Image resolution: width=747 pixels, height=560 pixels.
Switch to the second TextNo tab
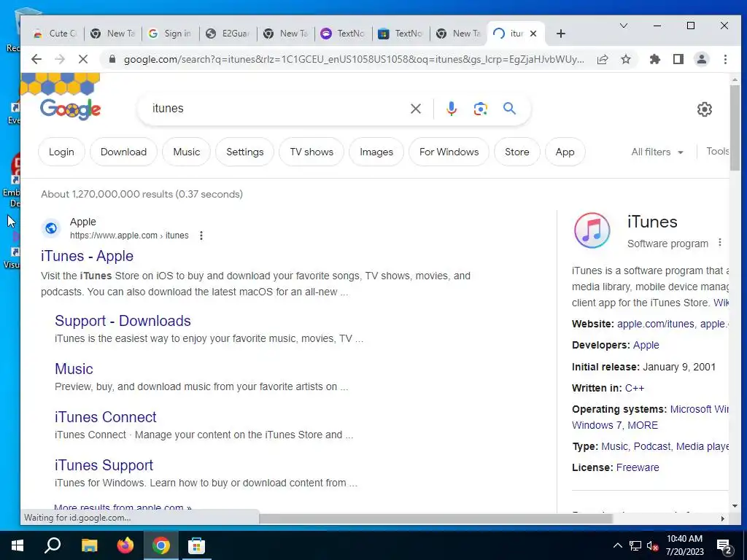click(x=402, y=34)
